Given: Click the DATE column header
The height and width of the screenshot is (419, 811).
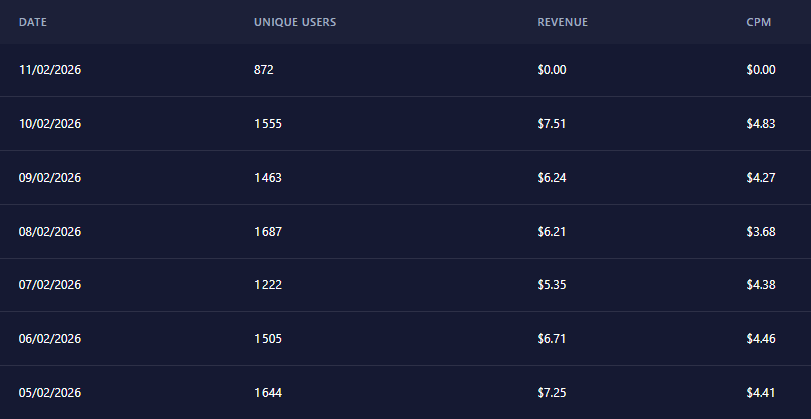Looking at the screenshot, I should pyautogui.click(x=33, y=22).
